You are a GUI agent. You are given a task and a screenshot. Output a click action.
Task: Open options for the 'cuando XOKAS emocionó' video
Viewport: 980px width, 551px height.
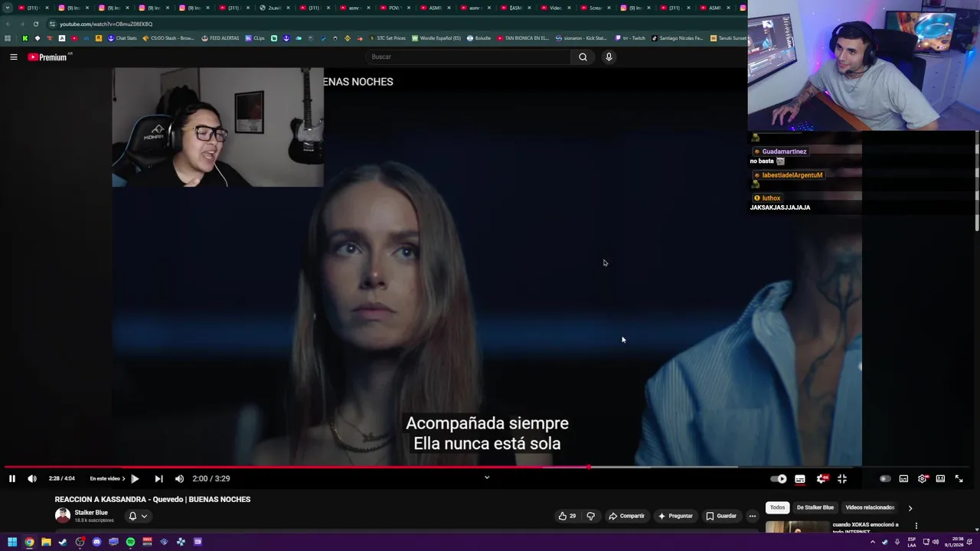pyautogui.click(x=916, y=526)
